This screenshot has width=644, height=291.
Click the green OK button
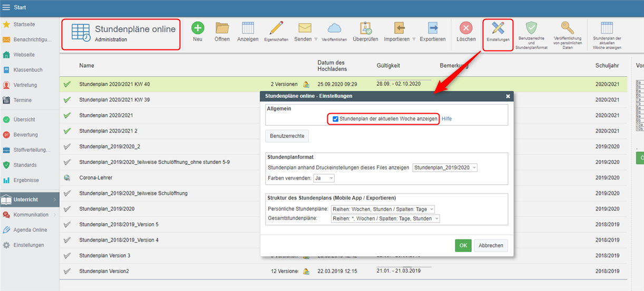tap(463, 245)
